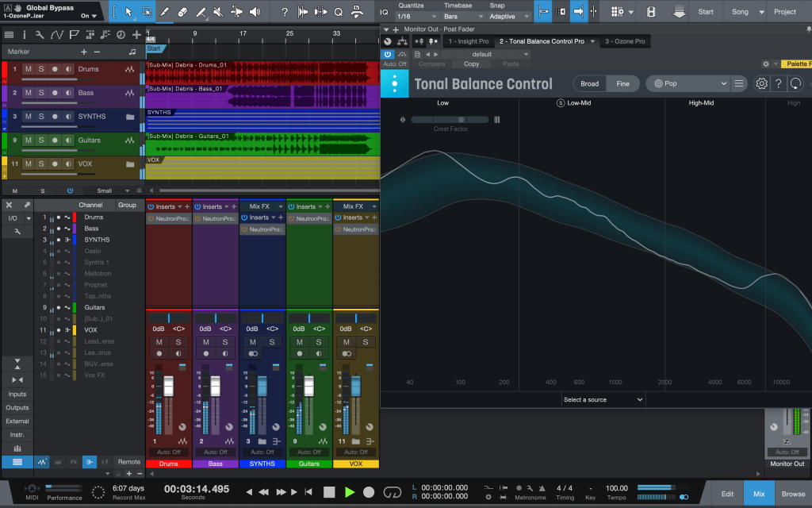Select the Listen tool speaker icon
812x508 pixels.
254,11
